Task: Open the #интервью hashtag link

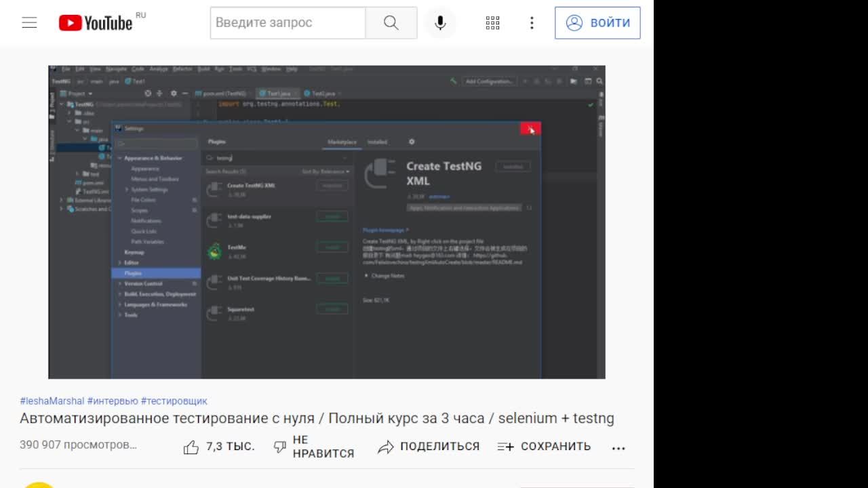Action: [x=113, y=401]
